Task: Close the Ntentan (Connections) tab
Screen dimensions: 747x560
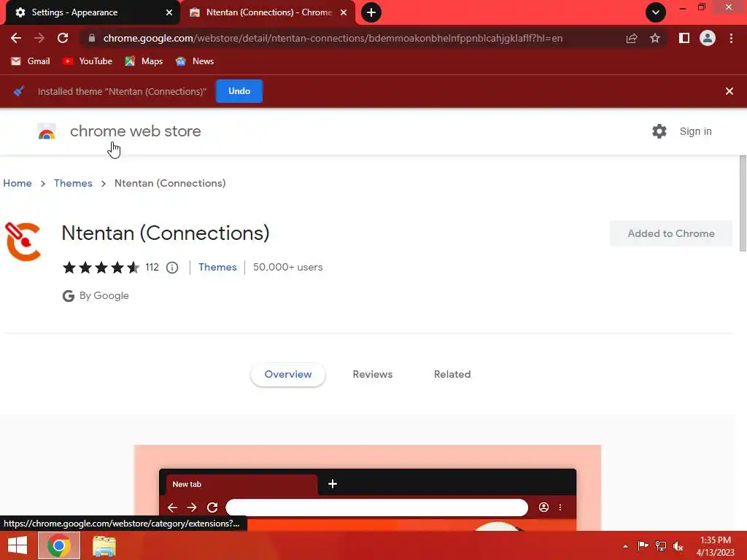Action: (x=344, y=12)
